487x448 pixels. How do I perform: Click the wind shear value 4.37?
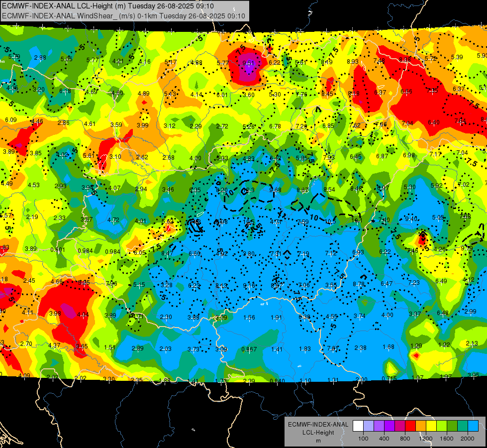(54, 345)
